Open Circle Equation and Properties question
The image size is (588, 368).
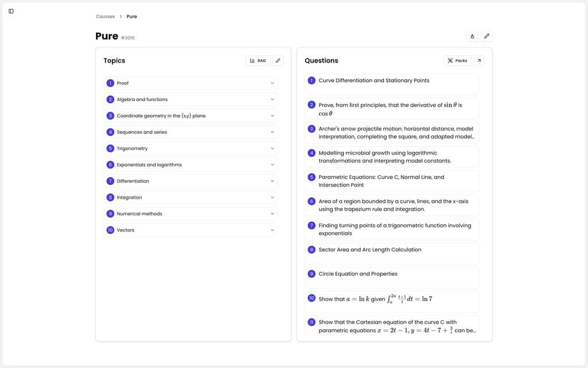[x=358, y=274]
